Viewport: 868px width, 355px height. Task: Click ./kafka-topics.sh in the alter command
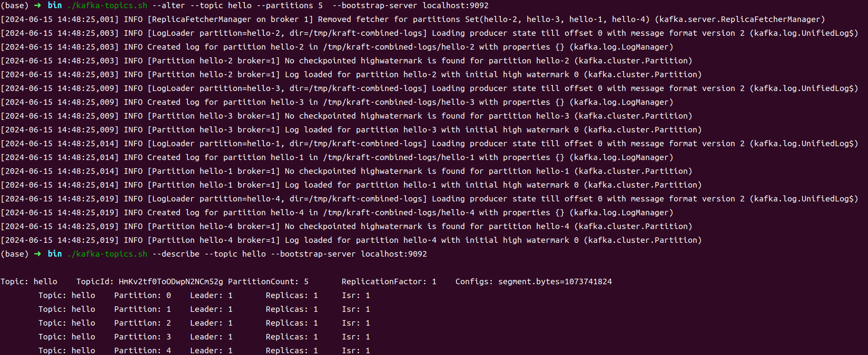tap(107, 6)
